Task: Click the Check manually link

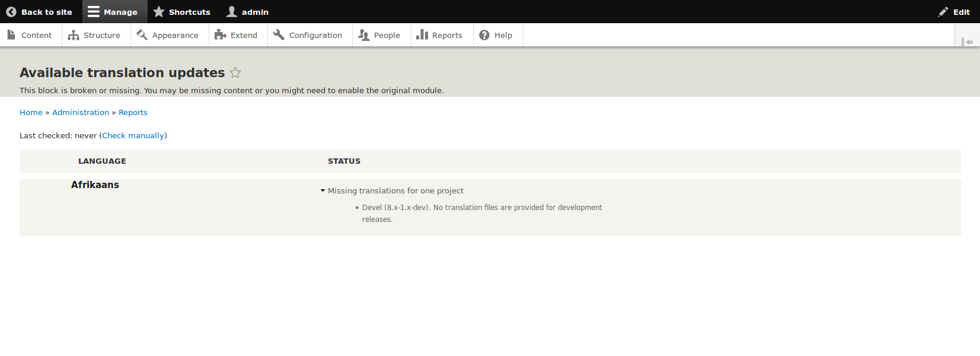Action: click(x=133, y=135)
